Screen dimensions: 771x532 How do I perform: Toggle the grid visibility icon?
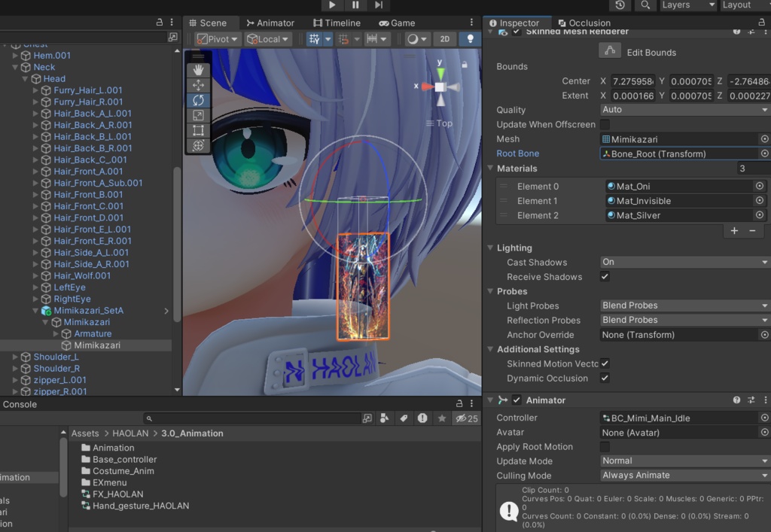coord(314,39)
